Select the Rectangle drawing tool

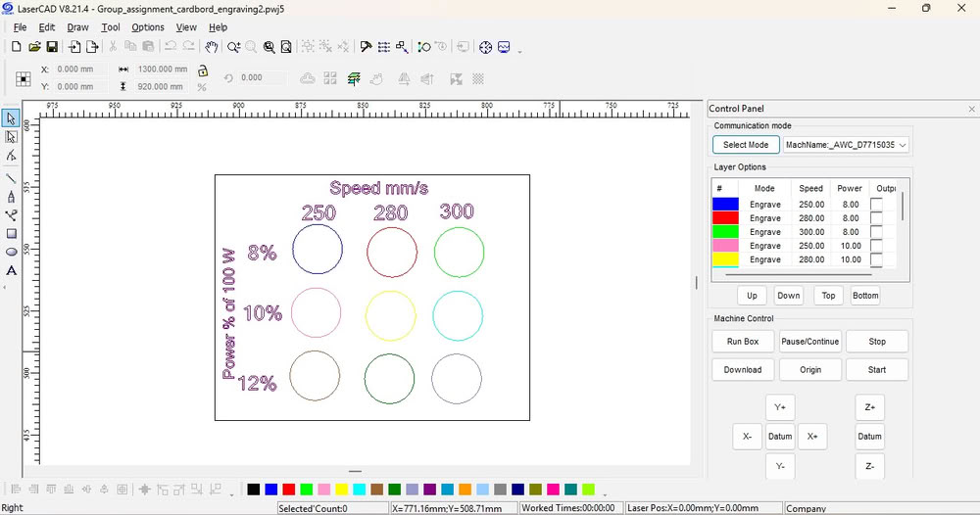point(11,233)
